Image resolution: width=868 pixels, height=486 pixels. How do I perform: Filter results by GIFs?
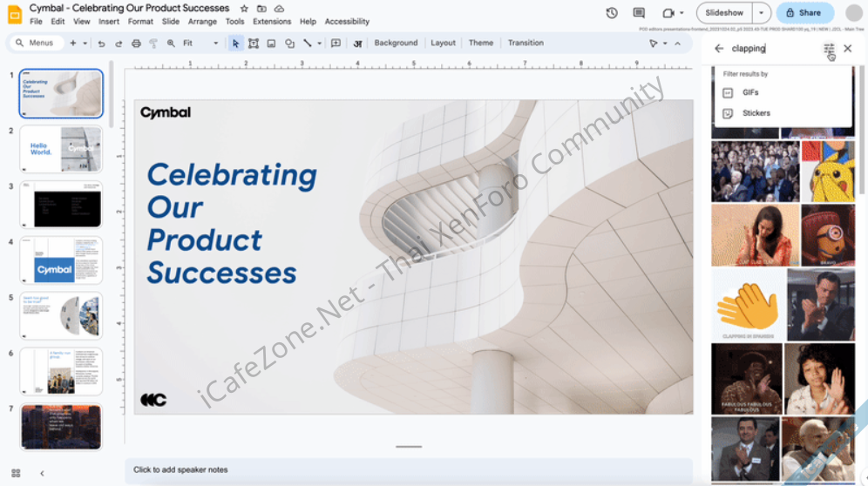click(x=750, y=92)
